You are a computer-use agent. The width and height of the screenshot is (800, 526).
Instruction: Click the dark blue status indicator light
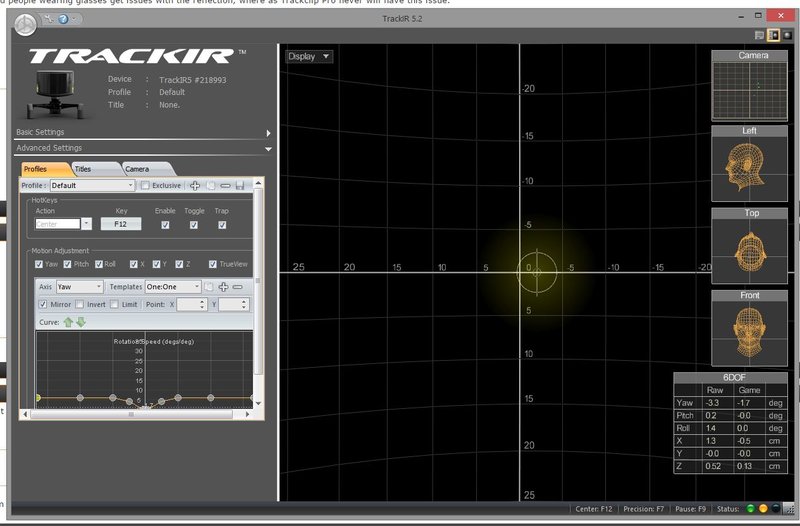(x=776, y=508)
